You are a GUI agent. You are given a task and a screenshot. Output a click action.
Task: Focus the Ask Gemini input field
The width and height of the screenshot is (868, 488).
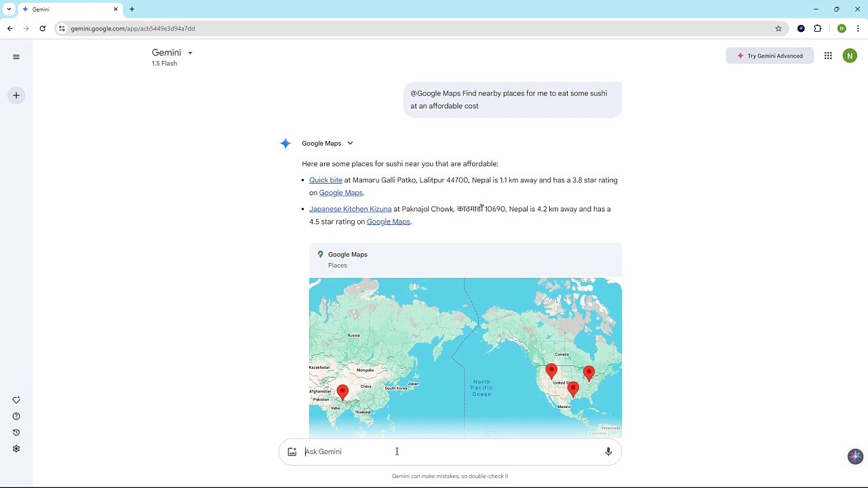pos(450,452)
